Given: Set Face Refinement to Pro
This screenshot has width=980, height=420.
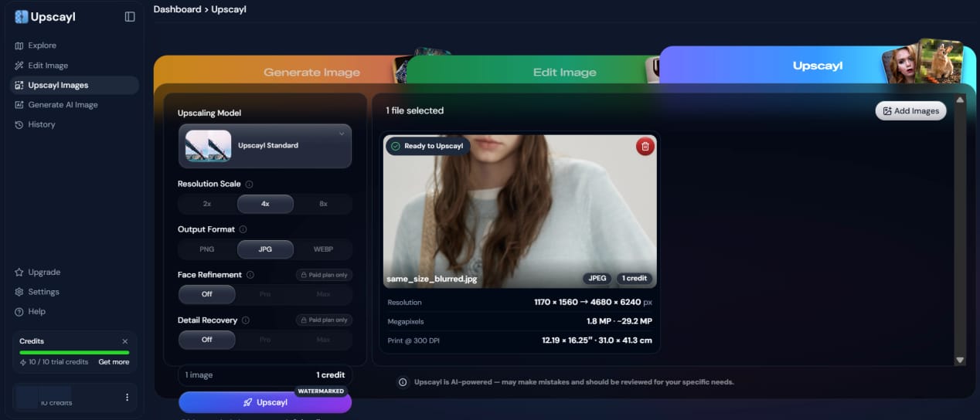Looking at the screenshot, I should [265, 294].
